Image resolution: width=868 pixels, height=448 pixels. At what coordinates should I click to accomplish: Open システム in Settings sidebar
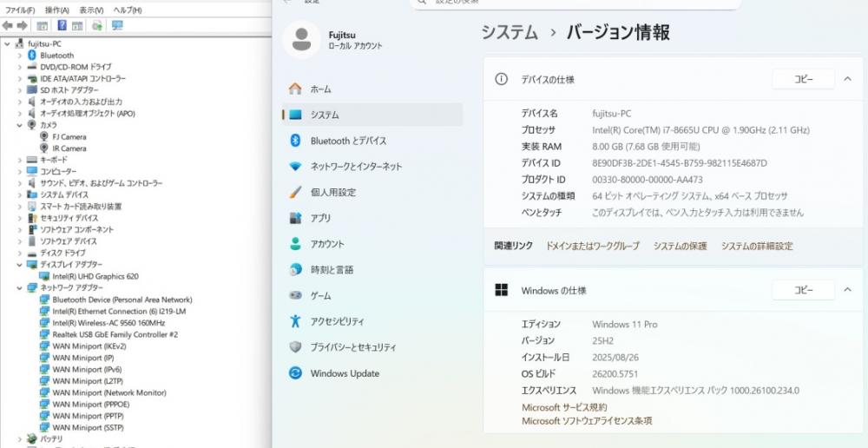coord(372,115)
